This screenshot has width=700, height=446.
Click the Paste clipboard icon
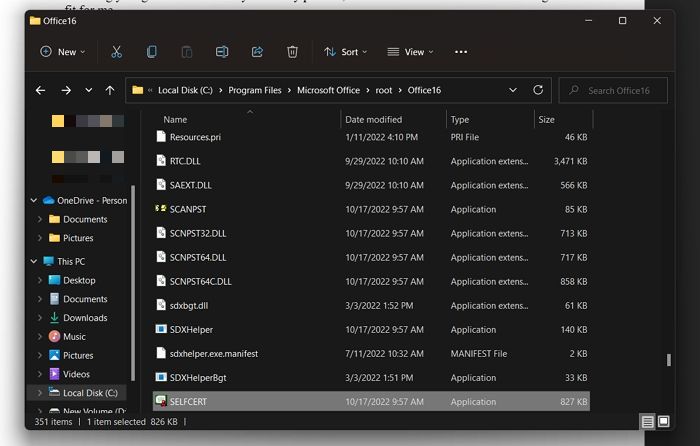click(187, 52)
